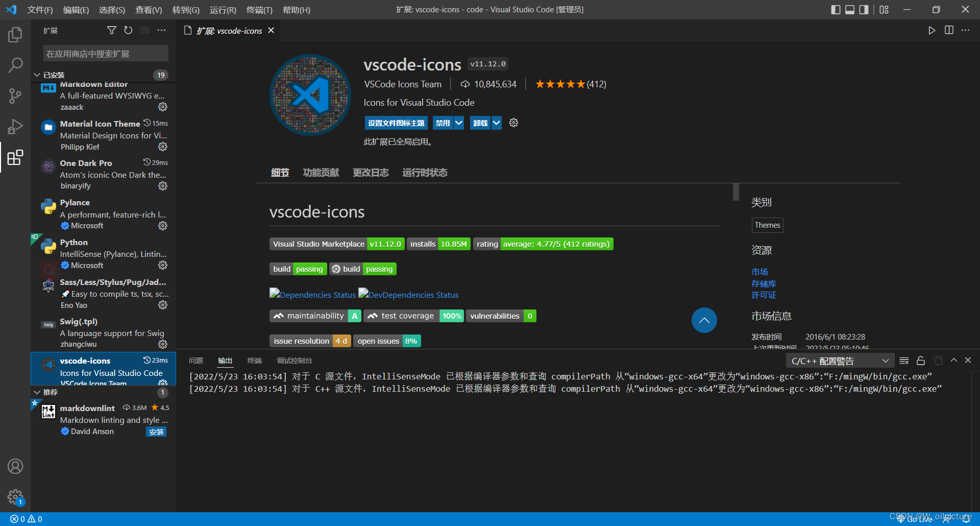Click the extension search input field
This screenshot has width=980, height=526.
pos(106,54)
